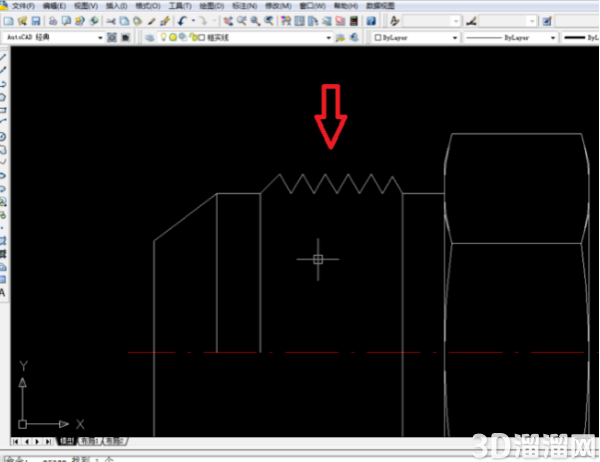Open the 格式(O) menu
Image resolution: width=600 pixels, height=462 pixels.
click(148, 6)
